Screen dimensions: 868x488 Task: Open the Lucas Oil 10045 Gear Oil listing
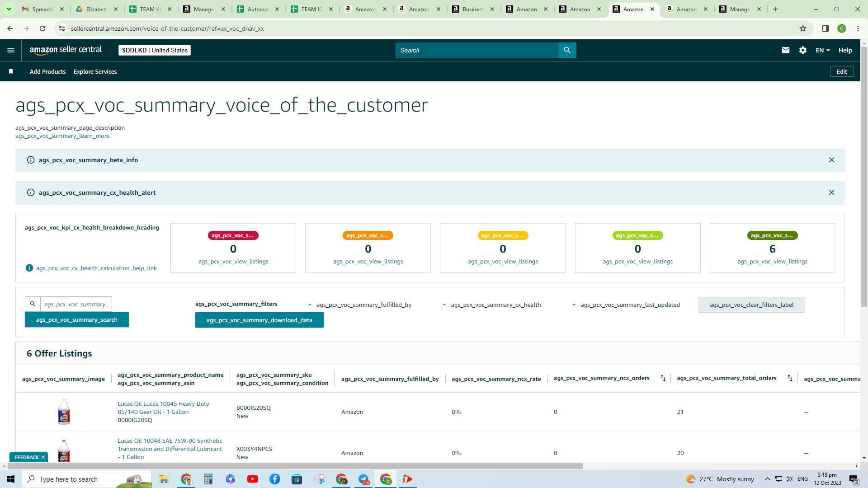coord(163,408)
